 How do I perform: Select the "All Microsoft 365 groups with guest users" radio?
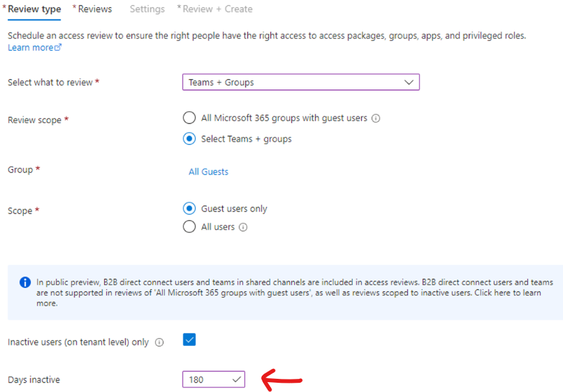click(x=189, y=118)
